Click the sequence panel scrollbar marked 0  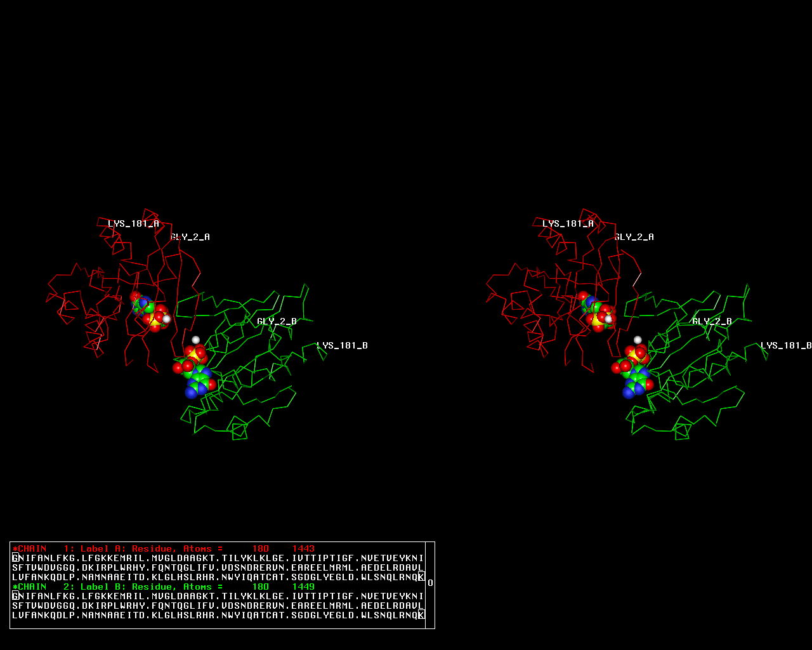(430, 583)
